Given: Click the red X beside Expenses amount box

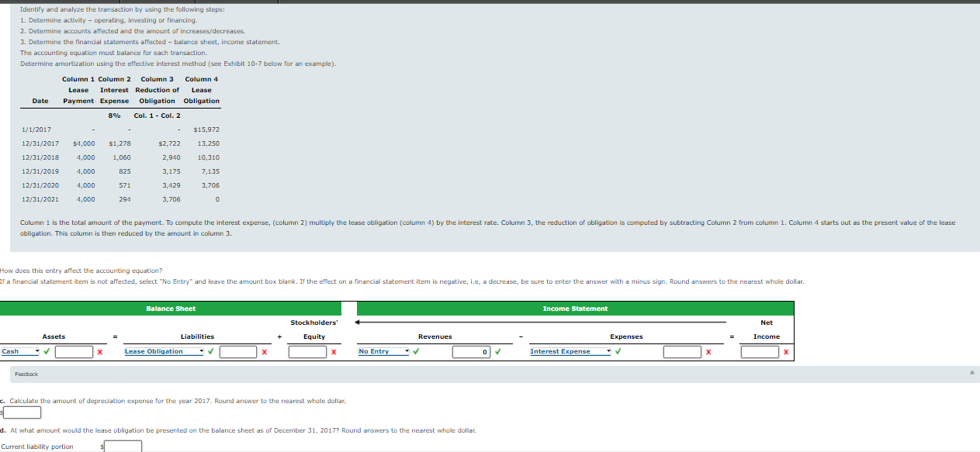Looking at the screenshot, I should click(x=709, y=351).
